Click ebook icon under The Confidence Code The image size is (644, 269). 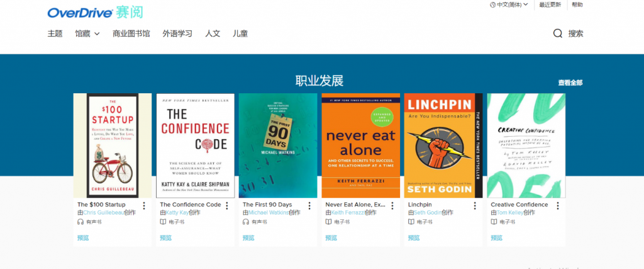click(163, 222)
